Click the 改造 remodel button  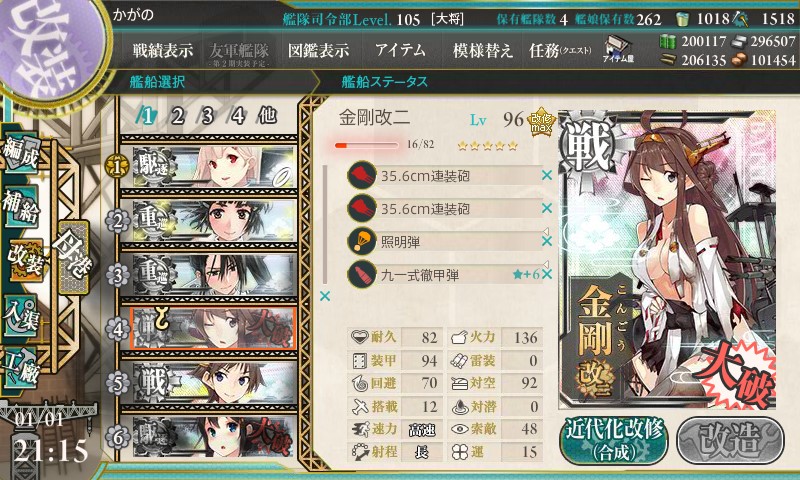pos(730,440)
